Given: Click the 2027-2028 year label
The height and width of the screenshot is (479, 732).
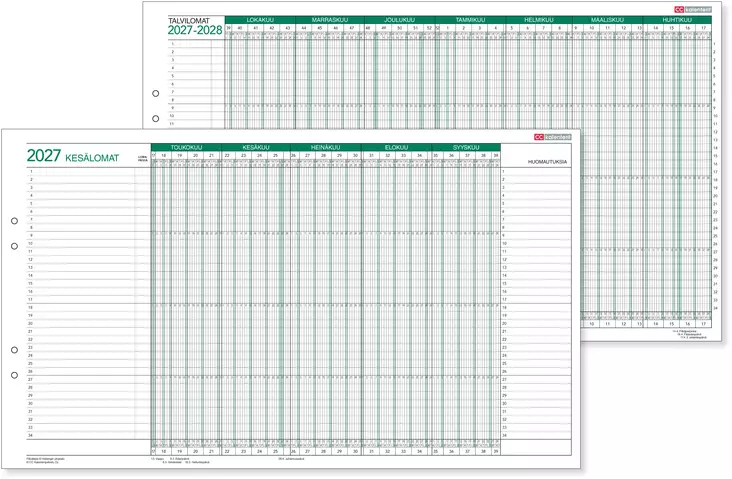Looking at the screenshot, I should click(195, 30).
